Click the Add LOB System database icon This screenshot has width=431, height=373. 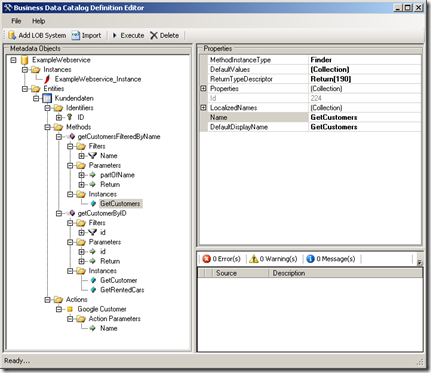[12, 35]
